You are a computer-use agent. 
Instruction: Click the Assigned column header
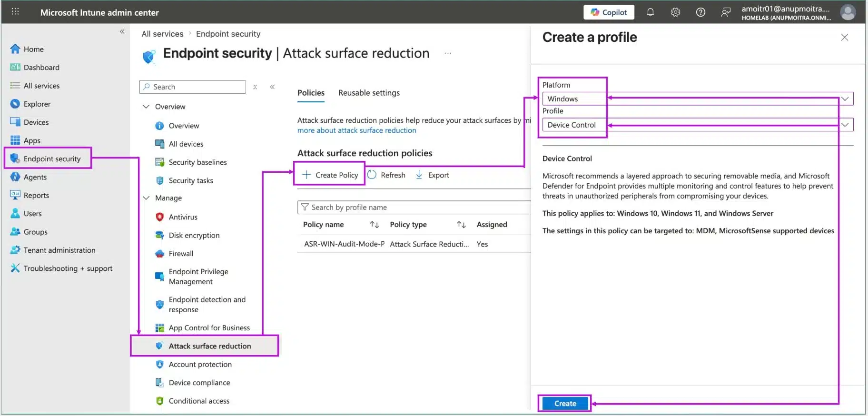click(x=492, y=225)
